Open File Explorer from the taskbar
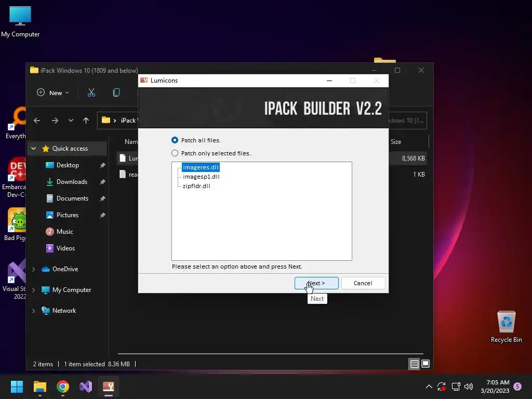Viewport: 532px width, 399px height. (39, 387)
